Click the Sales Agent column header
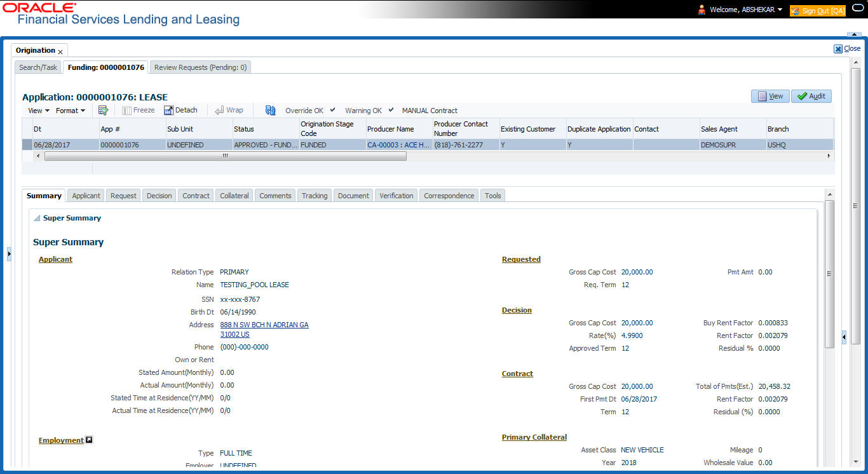 733,129
